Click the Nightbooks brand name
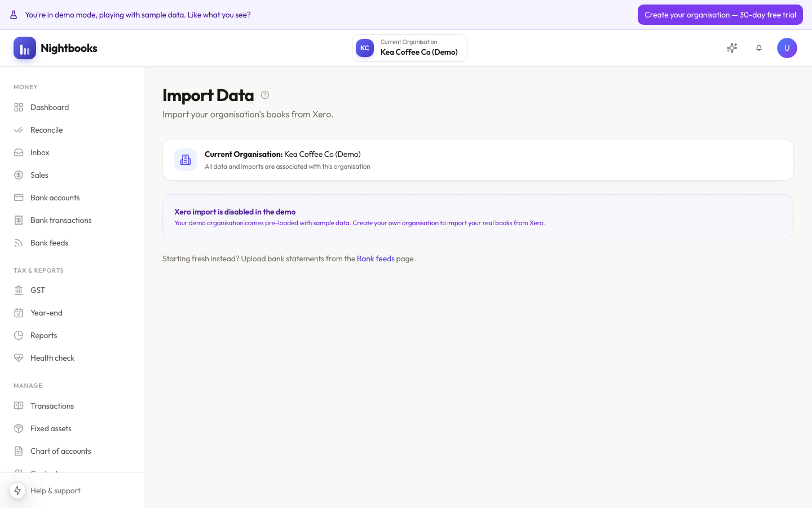This screenshot has width=812, height=508. (69, 48)
